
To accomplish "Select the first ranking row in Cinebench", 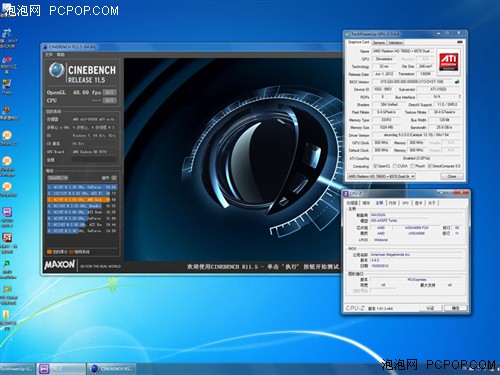I will (x=82, y=187).
